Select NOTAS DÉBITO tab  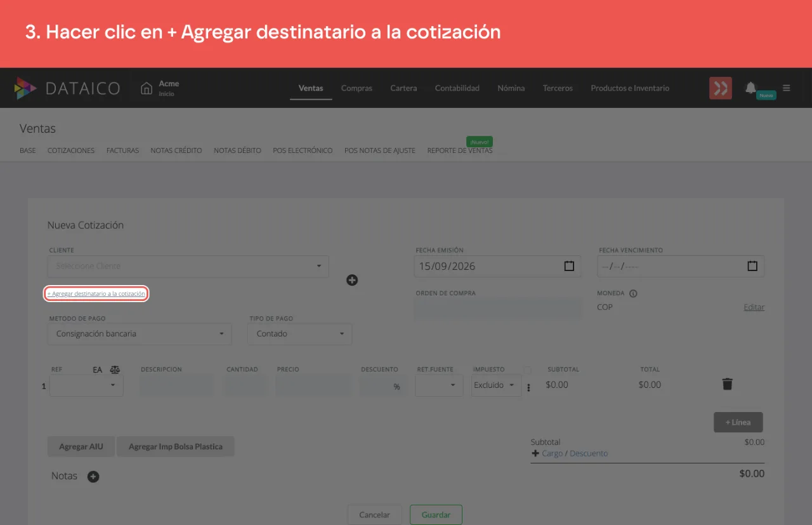tap(237, 150)
